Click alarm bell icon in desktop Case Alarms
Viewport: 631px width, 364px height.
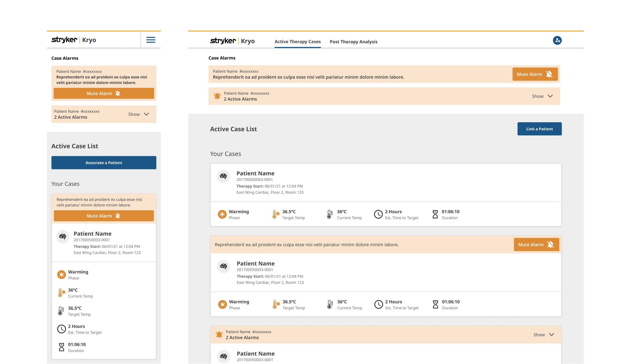[x=217, y=96]
